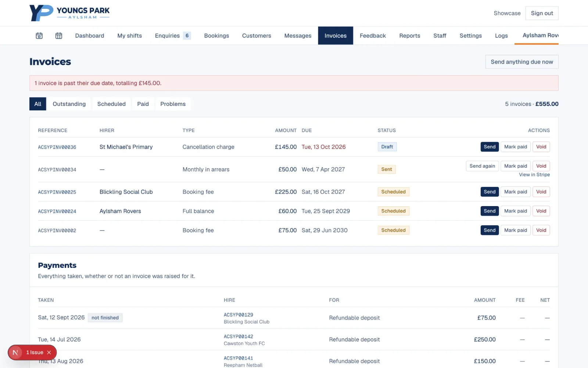Screen dimensions: 588x368
Task: Void the Cancellation charge invoice
Action: point(541,147)
